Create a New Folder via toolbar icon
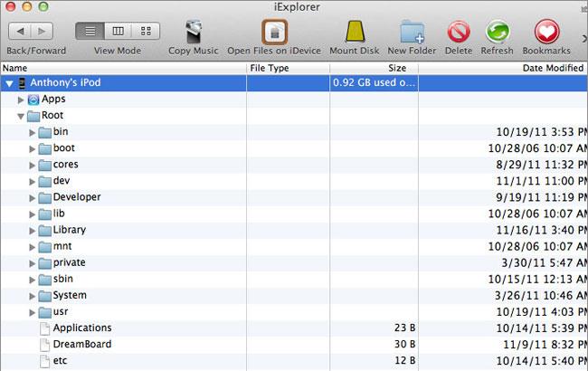Image resolution: width=588 pixels, height=371 pixels. [412, 33]
